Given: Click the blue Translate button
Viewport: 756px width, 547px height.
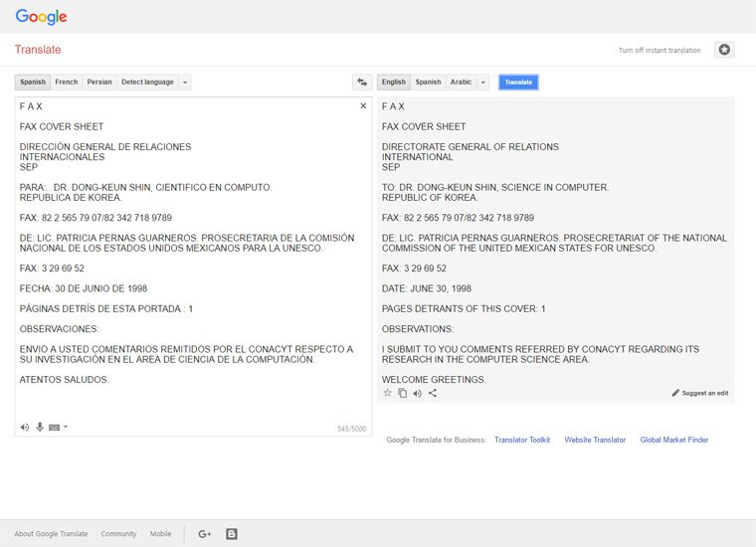Looking at the screenshot, I should [518, 82].
